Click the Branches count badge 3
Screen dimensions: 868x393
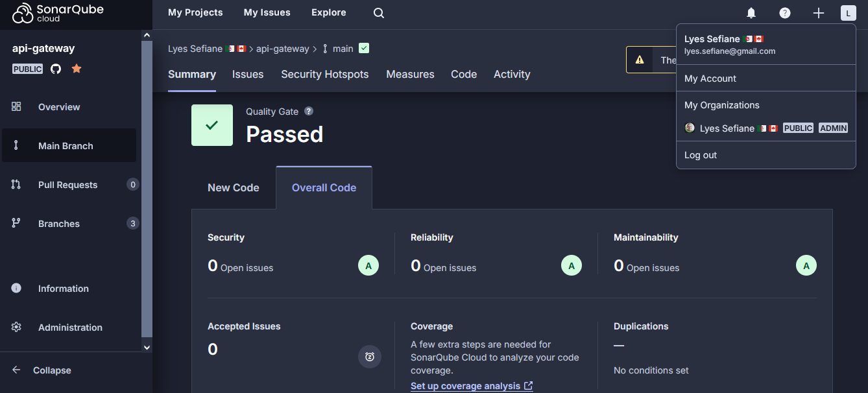tap(133, 224)
